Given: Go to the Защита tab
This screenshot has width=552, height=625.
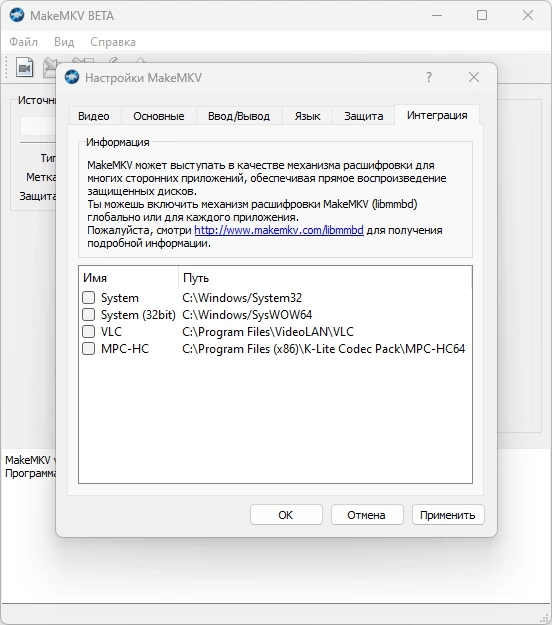Looking at the screenshot, I should coord(363,116).
